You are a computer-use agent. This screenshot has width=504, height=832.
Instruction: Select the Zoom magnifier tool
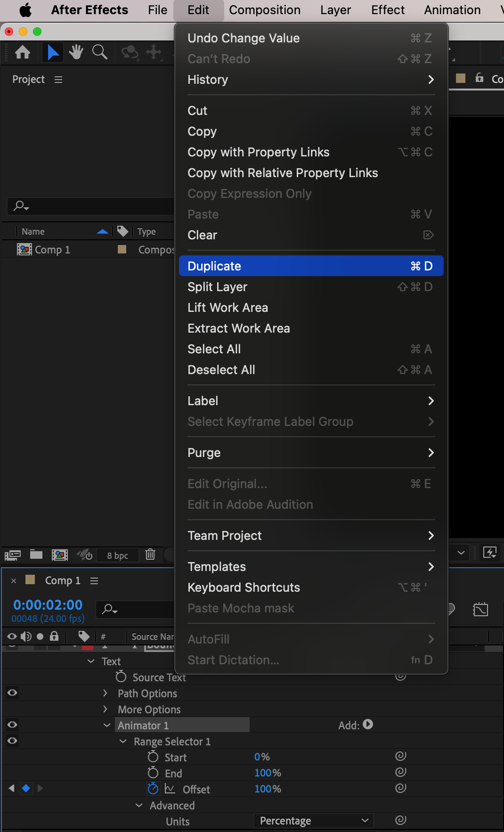99,52
